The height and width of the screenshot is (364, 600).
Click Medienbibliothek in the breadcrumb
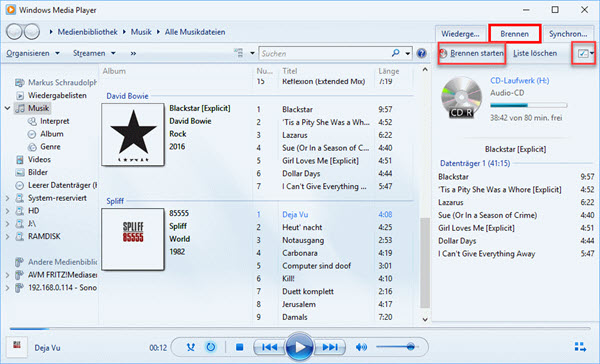[x=88, y=32]
